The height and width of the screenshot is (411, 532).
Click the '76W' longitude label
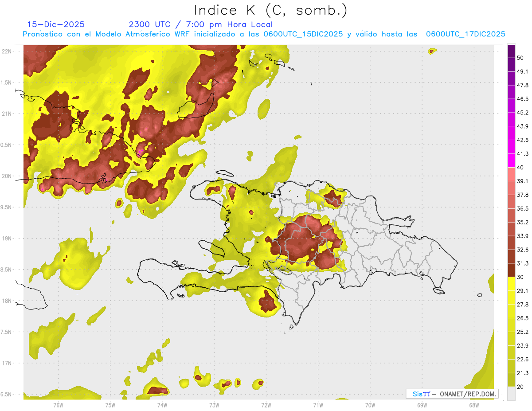pos(58,405)
